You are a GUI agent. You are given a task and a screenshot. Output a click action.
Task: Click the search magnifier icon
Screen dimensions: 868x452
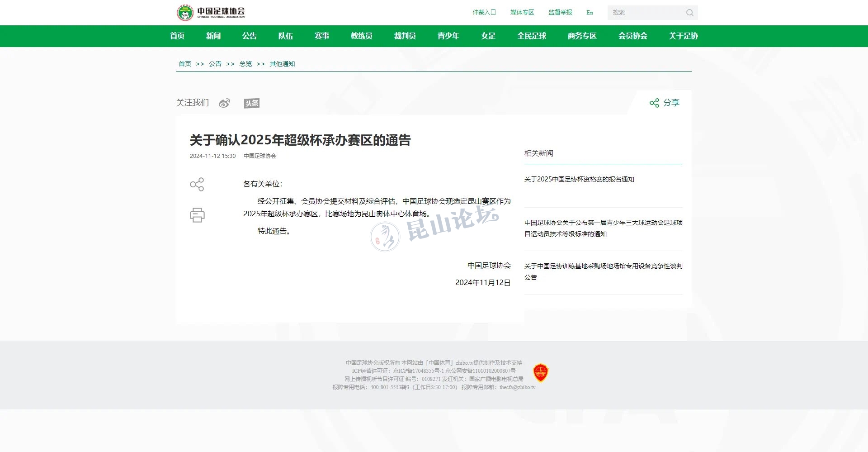689,13
